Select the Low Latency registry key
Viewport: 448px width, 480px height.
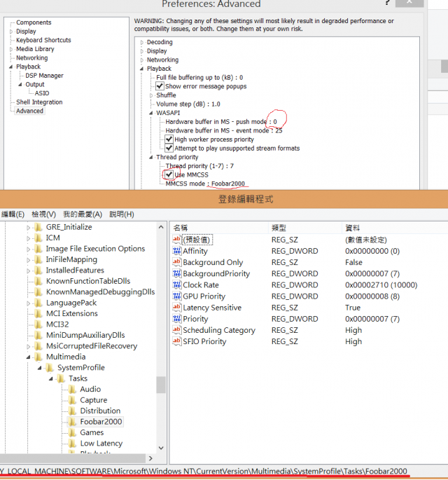101,444
